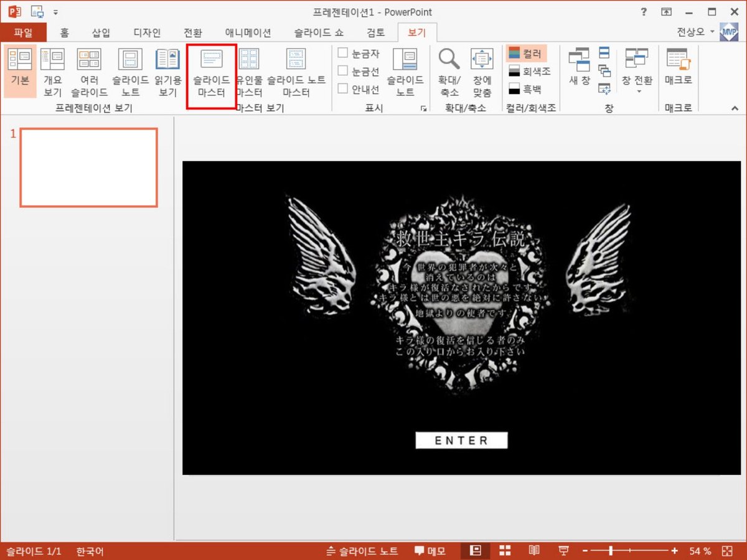Switch to the 디자인 design tab

pyautogui.click(x=146, y=32)
